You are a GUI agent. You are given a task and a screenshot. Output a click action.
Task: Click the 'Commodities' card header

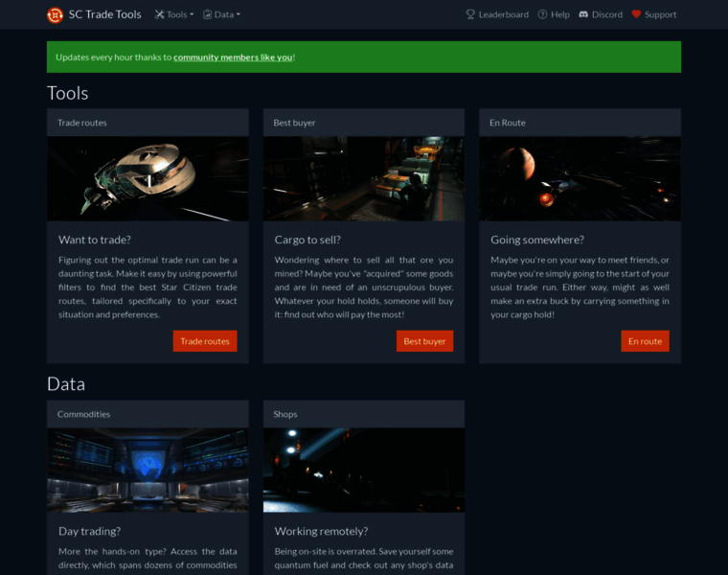click(148, 414)
